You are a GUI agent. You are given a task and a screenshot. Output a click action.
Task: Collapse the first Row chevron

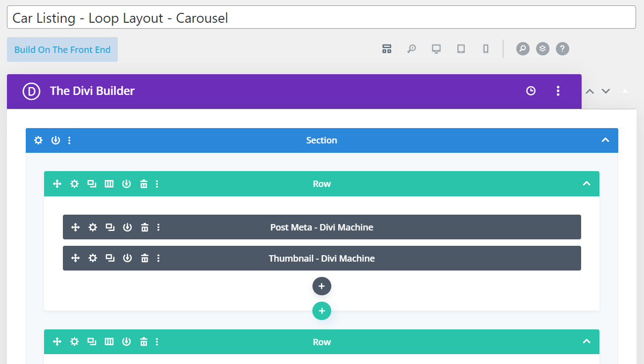coord(587,184)
